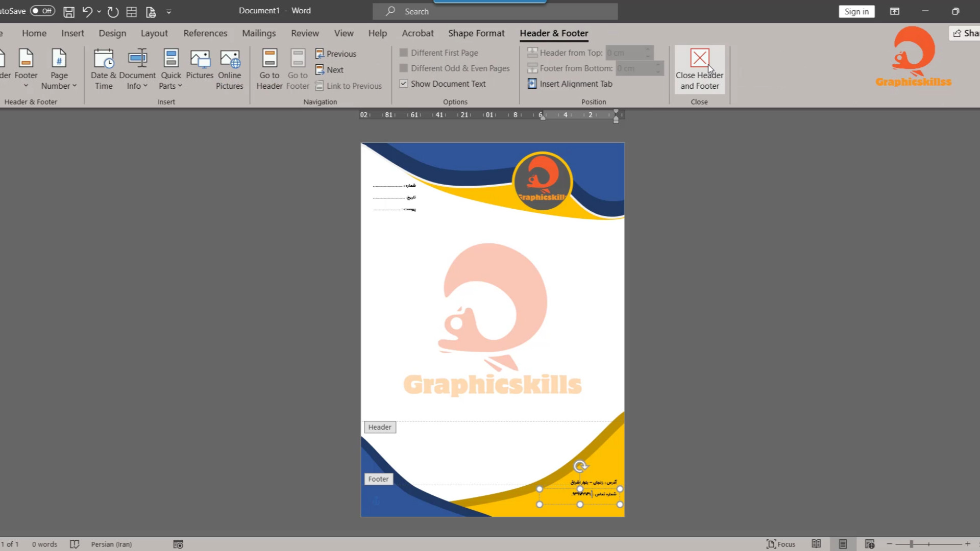Viewport: 980px width, 551px height.
Task: Open the Mailings tab
Action: 259,33
